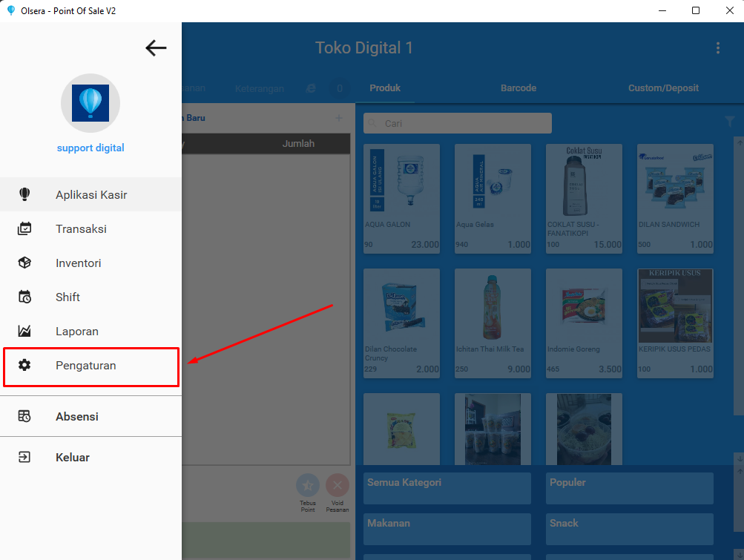Click the Inventori box icon
The height and width of the screenshot is (560, 744).
(x=24, y=263)
